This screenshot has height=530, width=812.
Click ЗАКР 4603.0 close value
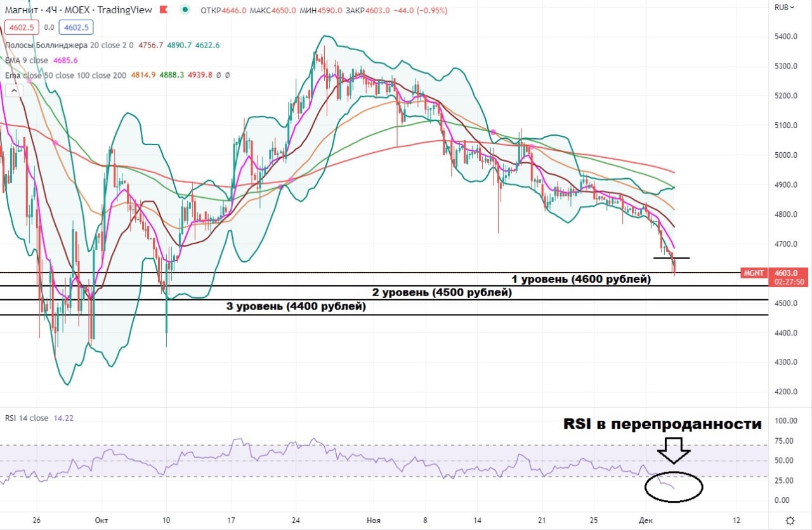pyautogui.click(x=368, y=10)
